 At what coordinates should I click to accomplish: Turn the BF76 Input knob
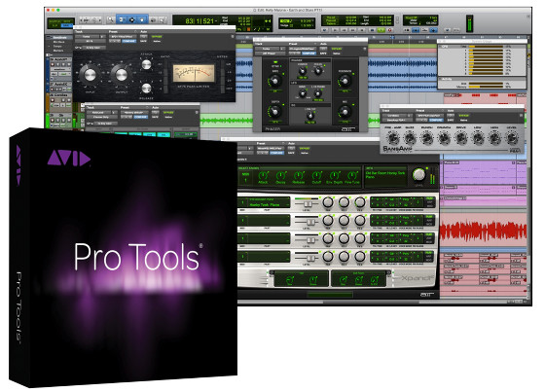[90, 75]
